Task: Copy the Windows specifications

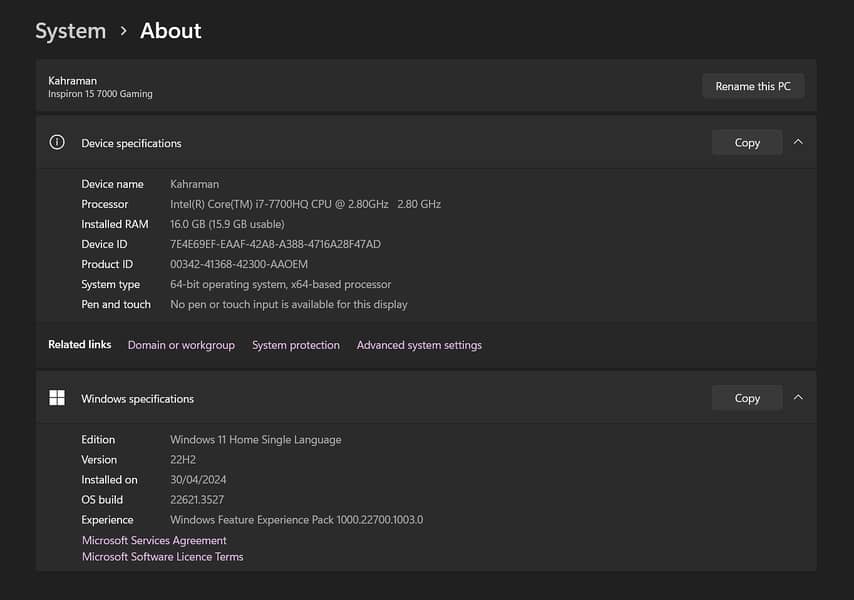Action: (x=747, y=398)
